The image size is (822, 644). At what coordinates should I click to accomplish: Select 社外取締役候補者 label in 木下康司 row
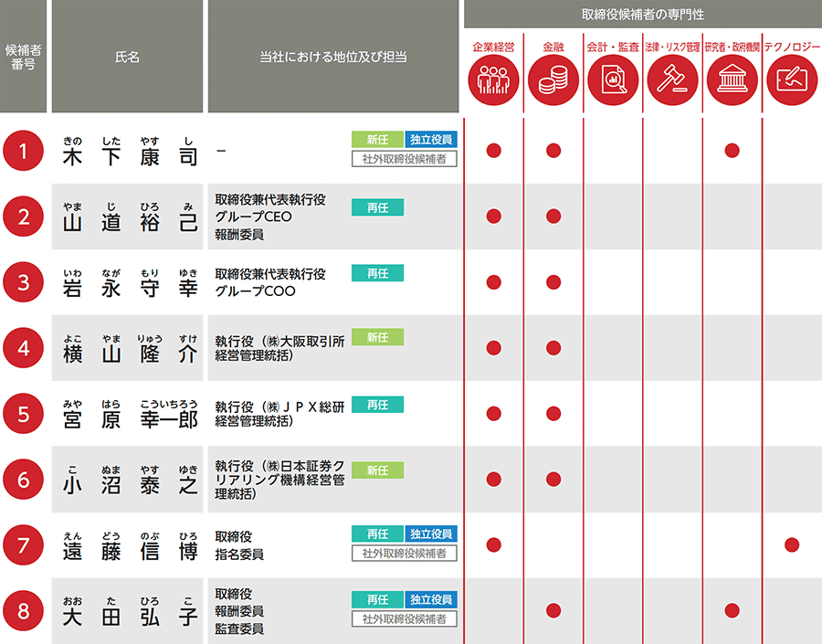coord(405,159)
